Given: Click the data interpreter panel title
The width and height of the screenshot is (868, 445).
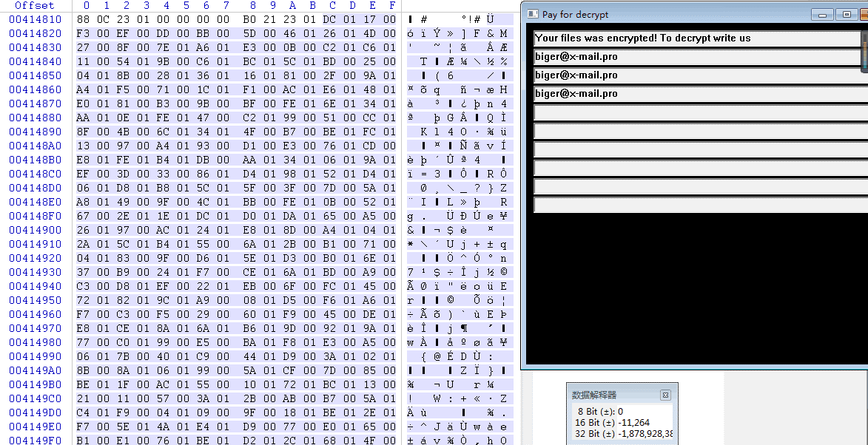Looking at the screenshot, I should pos(594,395).
